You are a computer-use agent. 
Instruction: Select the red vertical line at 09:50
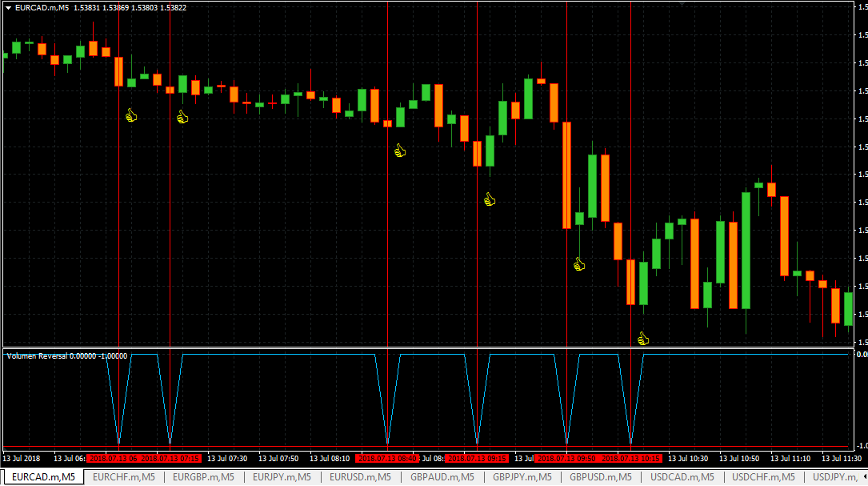[x=566, y=222]
